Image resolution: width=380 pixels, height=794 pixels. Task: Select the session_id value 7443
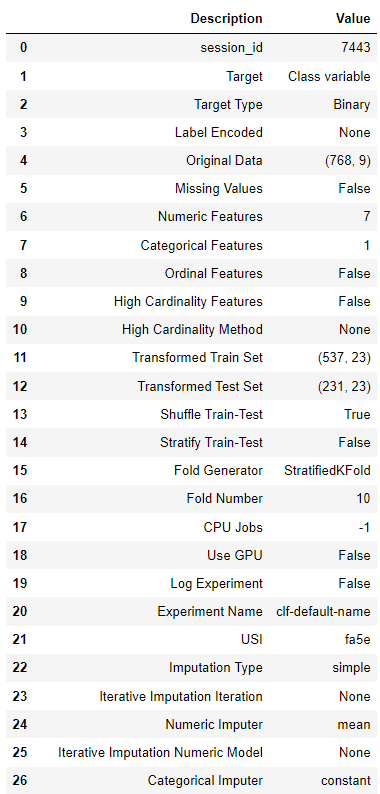(355, 48)
